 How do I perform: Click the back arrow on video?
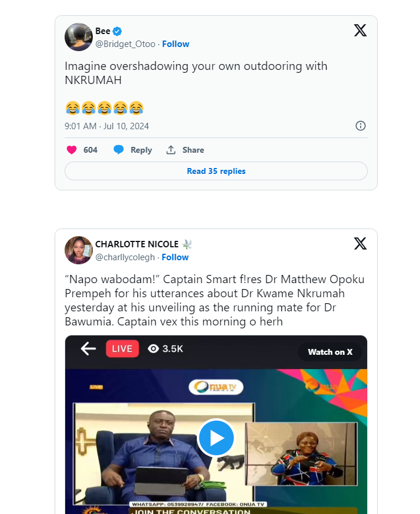88,349
